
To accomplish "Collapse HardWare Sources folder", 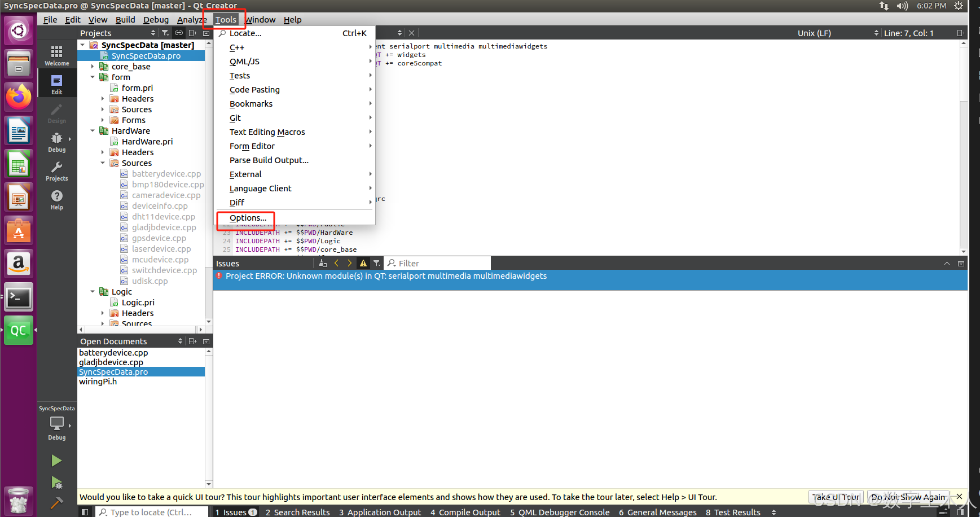I will coord(103,163).
